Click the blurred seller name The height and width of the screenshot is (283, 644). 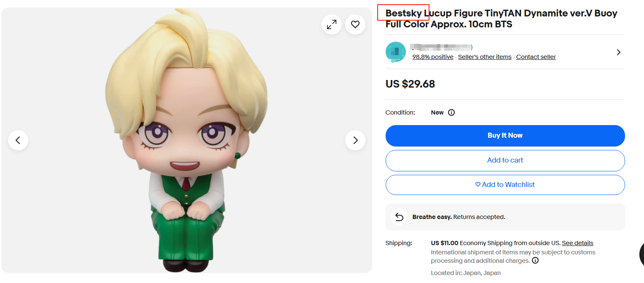point(442,47)
